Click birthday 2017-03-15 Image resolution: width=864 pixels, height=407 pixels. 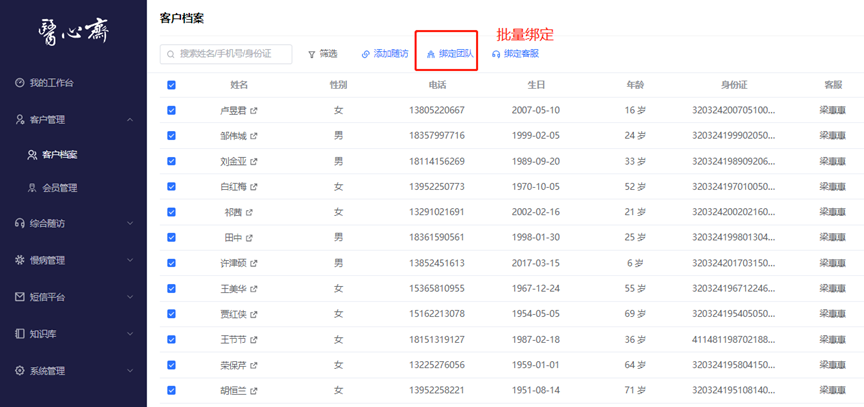(536, 263)
